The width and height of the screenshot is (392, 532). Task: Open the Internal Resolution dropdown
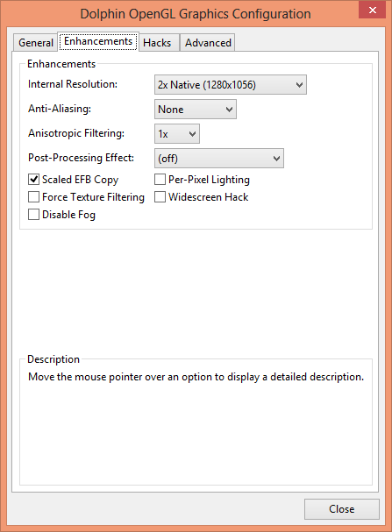pyautogui.click(x=231, y=85)
